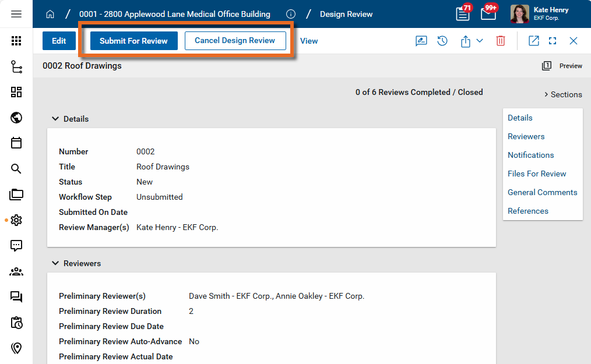Viewport: 591px width, 364px height.
Task: Open the history clock icon in toolbar
Action: pyautogui.click(x=442, y=41)
